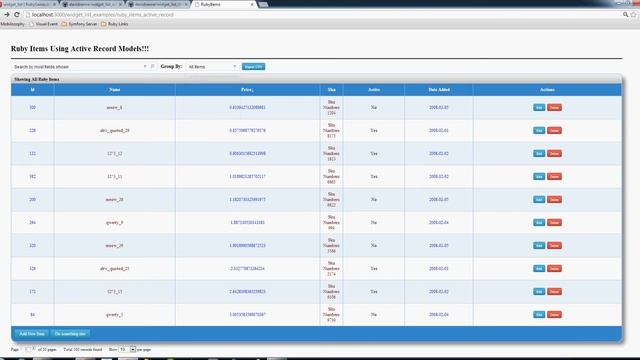Click the name cell abc_quoted_29
640x360 pixels.
[115, 130]
